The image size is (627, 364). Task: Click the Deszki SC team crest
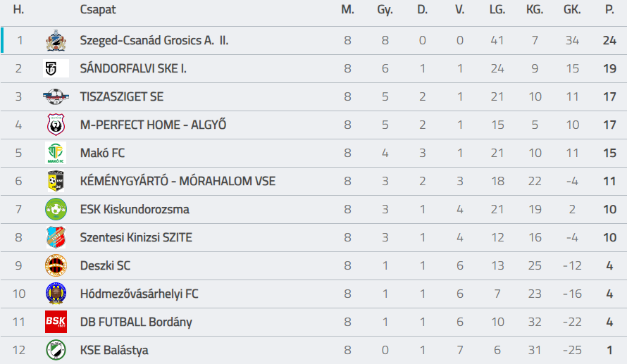56,265
